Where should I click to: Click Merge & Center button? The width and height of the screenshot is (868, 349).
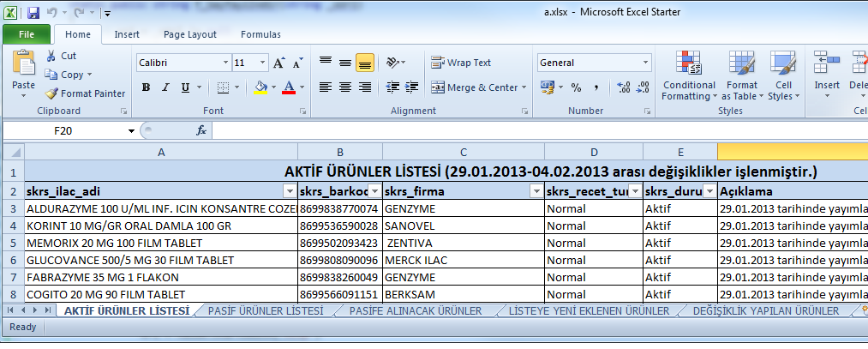click(x=474, y=87)
